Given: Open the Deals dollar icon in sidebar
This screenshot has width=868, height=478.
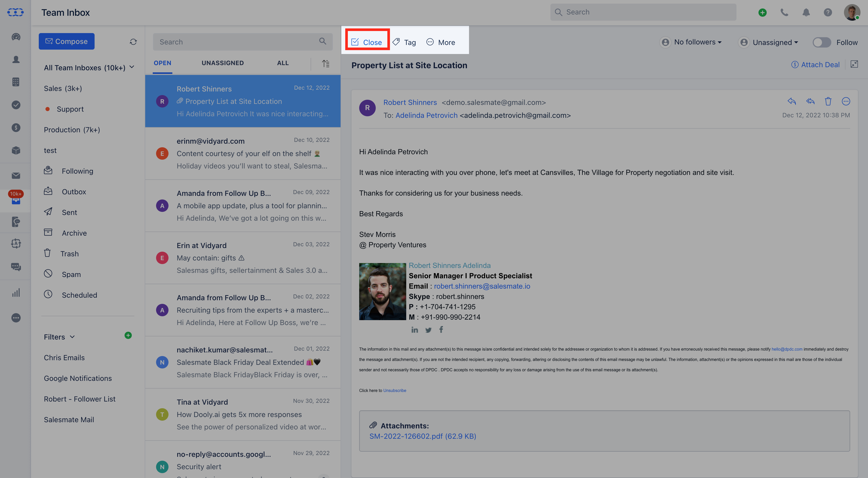Looking at the screenshot, I should pyautogui.click(x=16, y=127).
